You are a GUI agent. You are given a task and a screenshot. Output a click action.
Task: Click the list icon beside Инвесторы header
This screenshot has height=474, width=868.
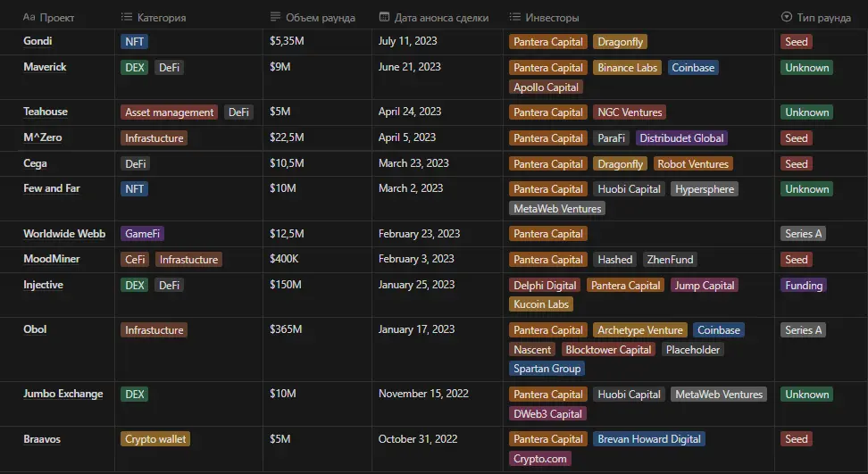click(515, 17)
